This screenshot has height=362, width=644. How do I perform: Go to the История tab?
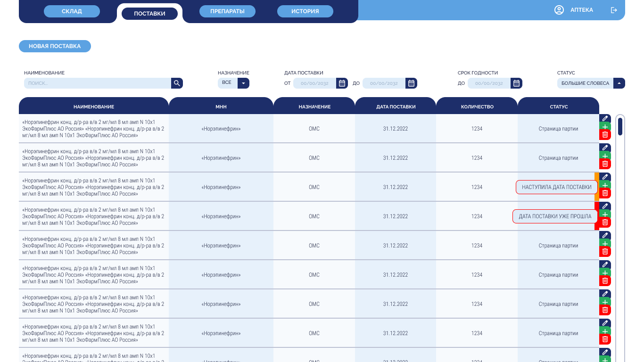point(305,11)
